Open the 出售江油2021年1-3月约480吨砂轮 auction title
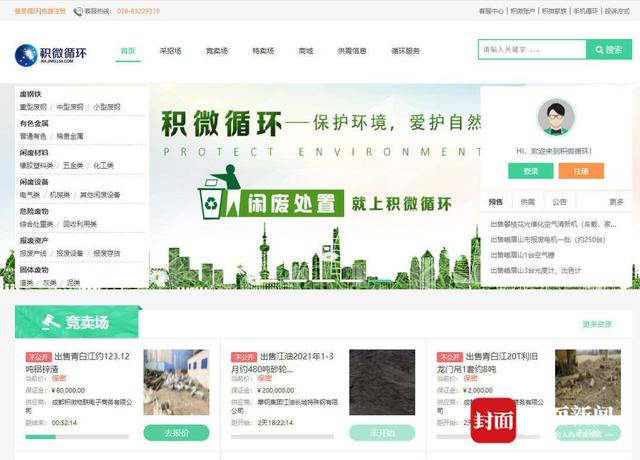Image resolution: width=640 pixels, height=460 pixels. coord(282,363)
